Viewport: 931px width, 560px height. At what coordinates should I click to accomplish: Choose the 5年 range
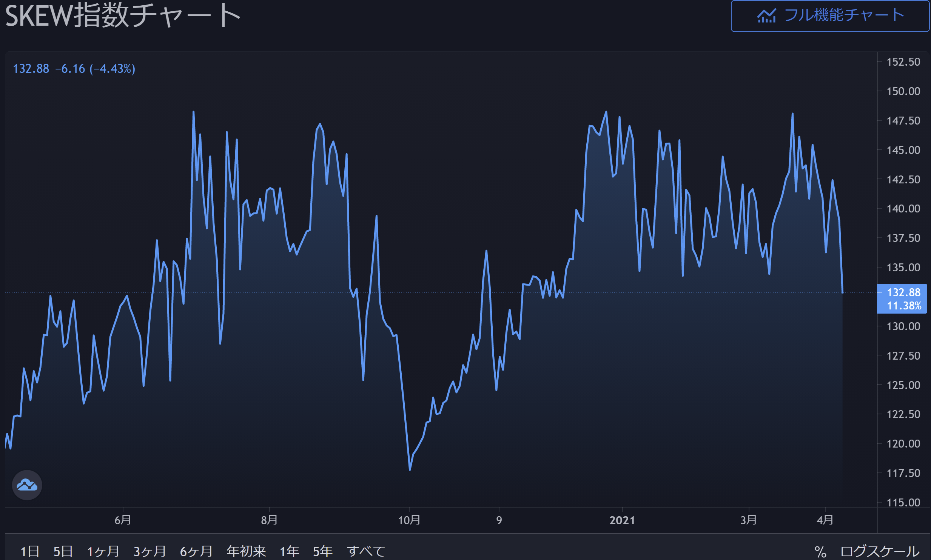[x=322, y=552]
